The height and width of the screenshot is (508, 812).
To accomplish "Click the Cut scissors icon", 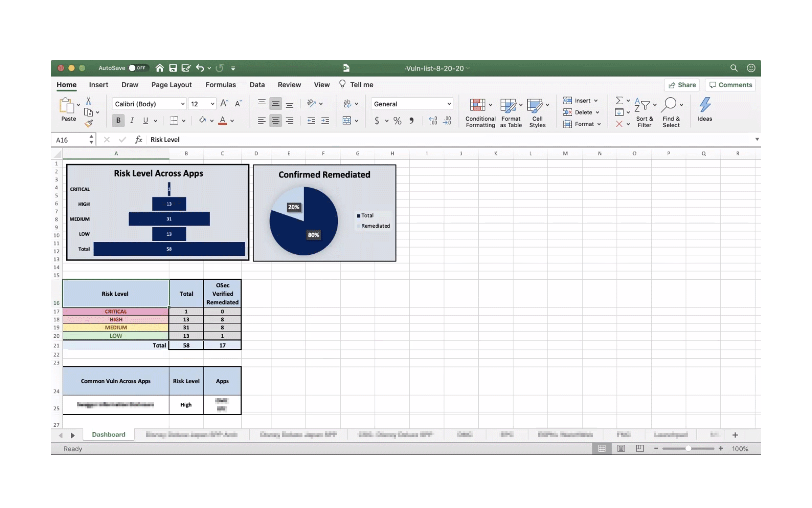I will [88, 101].
